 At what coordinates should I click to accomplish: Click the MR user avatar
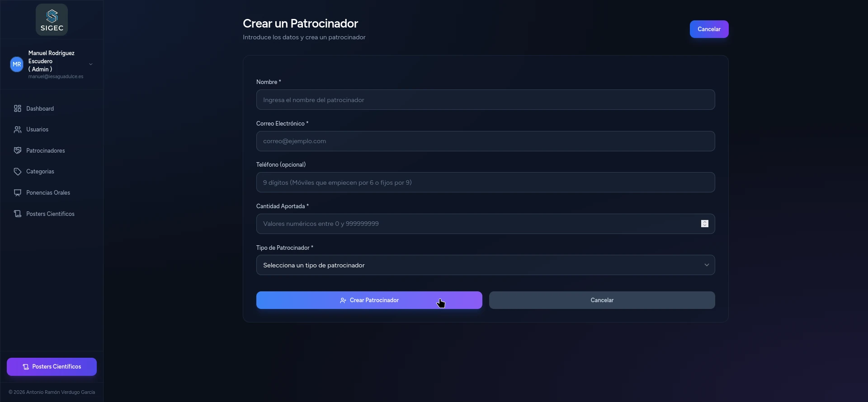tap(17, 64)
